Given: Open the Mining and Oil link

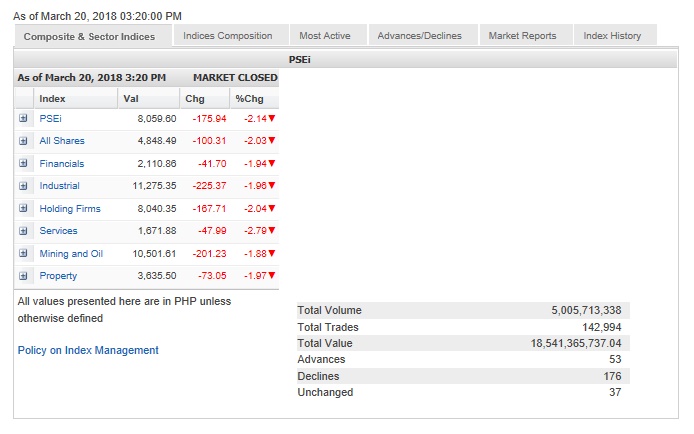Looking at the screenshot, I should coord(71,254).
